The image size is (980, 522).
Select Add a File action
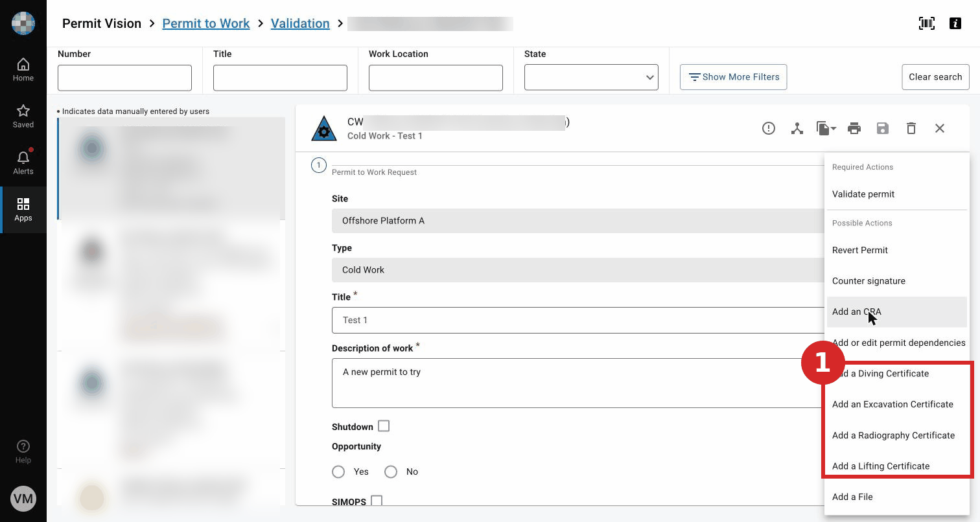(x=897, y=497)
